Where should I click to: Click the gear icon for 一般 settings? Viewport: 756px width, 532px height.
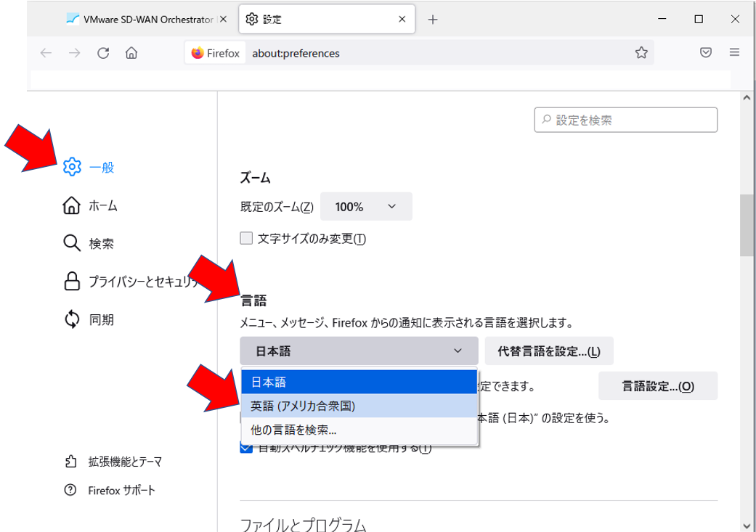pos(72,167)
